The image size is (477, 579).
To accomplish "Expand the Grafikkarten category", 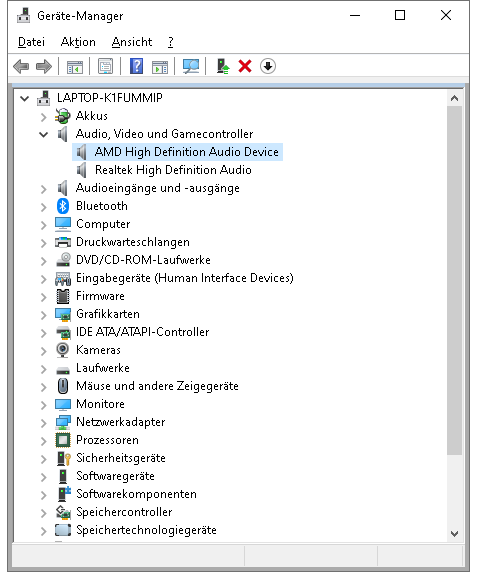I will (x=44, y=315).
